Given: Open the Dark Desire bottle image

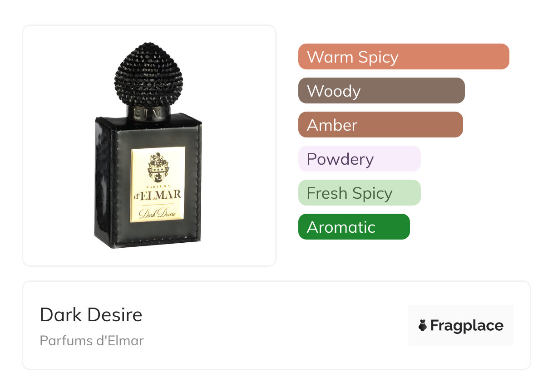Looking at the screenshot, I should pyautogui.click(x=149, y=146).
